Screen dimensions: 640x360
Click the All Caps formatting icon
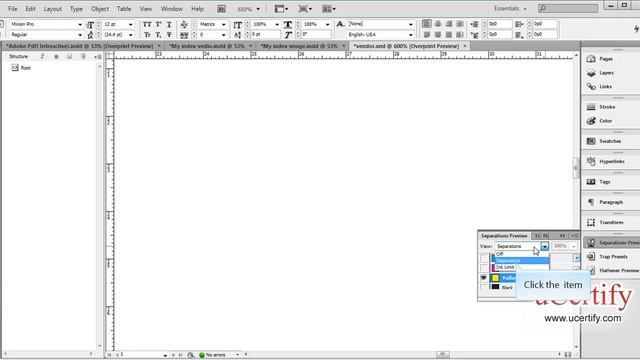point(147,24)
